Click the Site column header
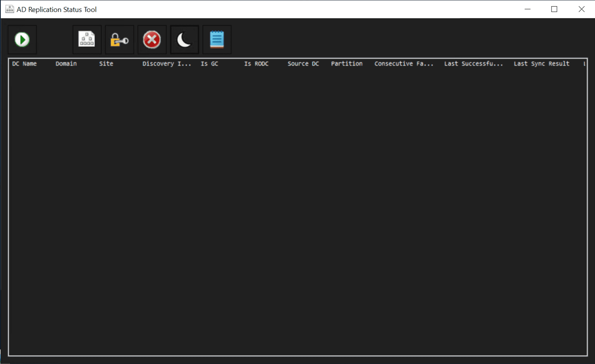Screen dimensions: 595x364 pyautogui.click(x=106, y=64)
